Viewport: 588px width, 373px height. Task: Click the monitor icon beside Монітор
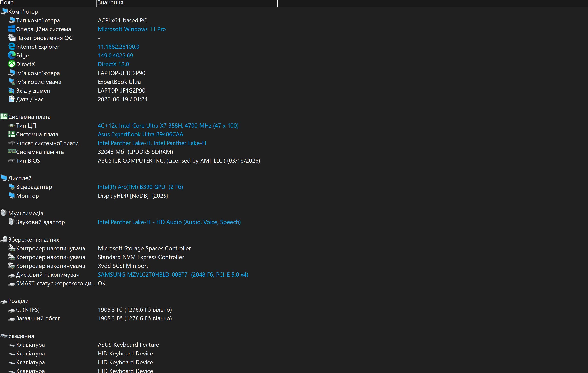[x=11, y=196]
